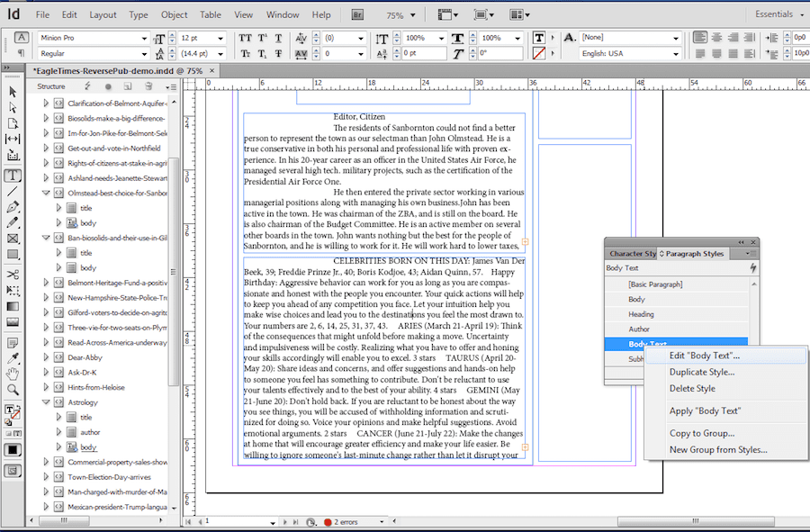Open the Regular font style dropdown

[144, 54]
